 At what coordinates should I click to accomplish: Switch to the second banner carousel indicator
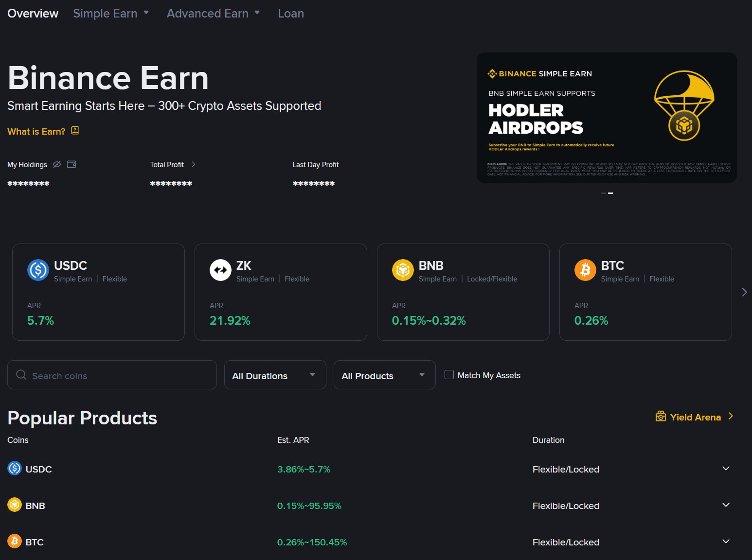[610, 193]
